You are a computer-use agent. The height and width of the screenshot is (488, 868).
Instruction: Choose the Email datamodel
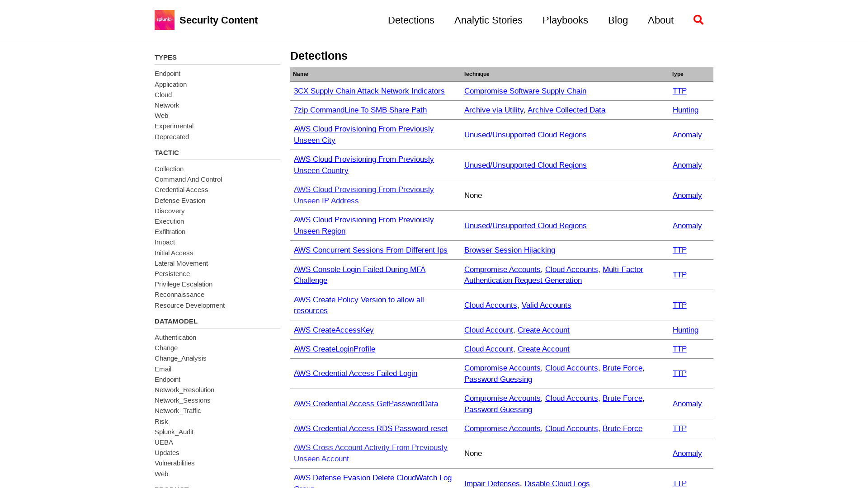[163, 369]
